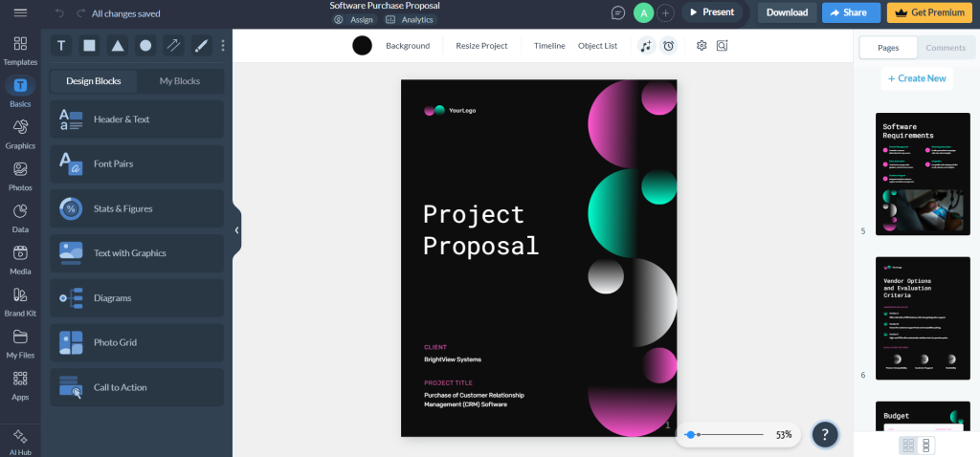Open the Timeline option
Viewport: 980px width, 457px height.
[x=549, y=46]
